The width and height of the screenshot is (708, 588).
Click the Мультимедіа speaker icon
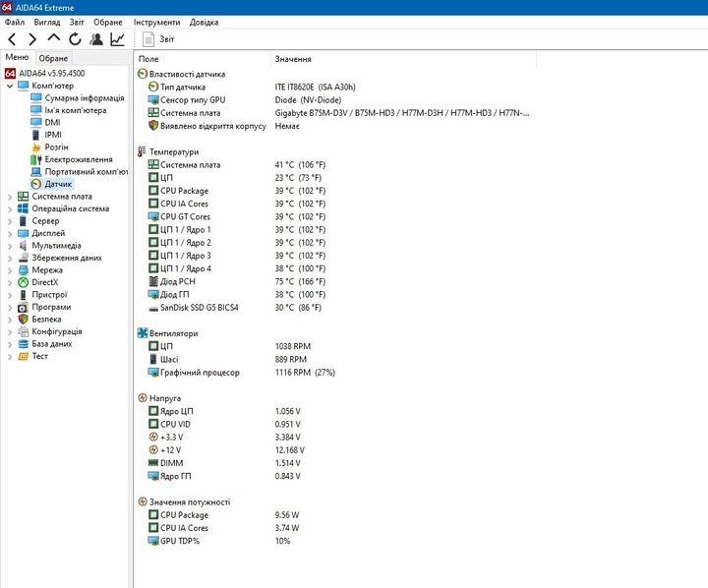coord(23,245)
